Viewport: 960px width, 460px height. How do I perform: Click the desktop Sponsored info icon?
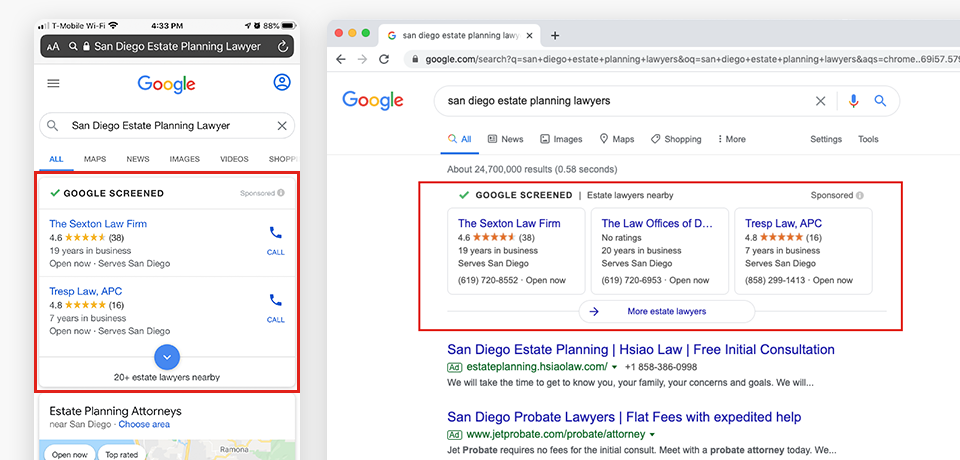point(860,195)
